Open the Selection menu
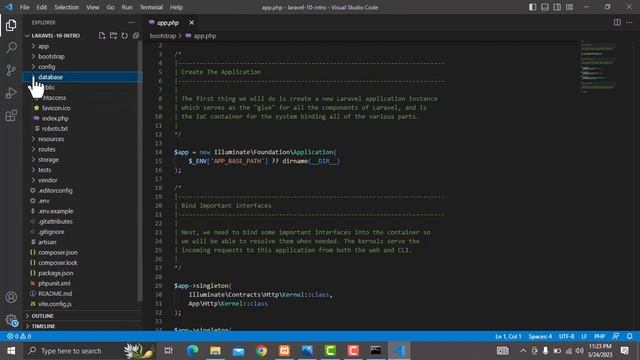The image size is (640, 360). [67, 7]
